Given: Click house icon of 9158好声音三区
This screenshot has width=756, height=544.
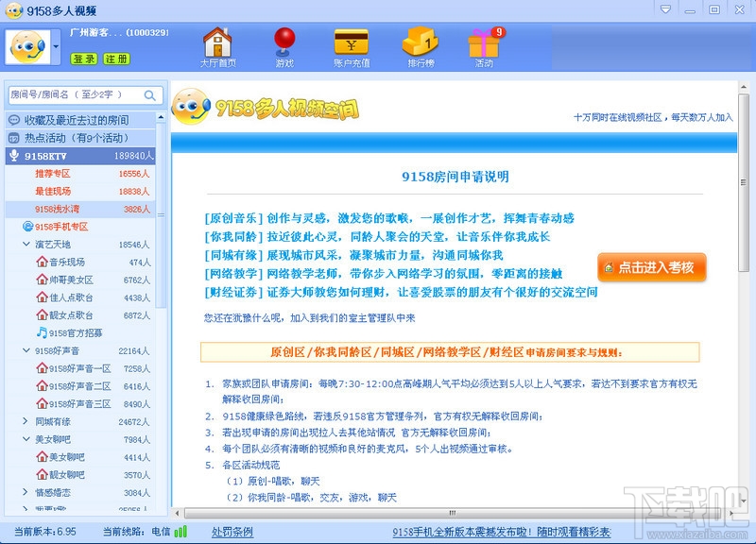Looking at the screenshot, I should click(42, 404).
